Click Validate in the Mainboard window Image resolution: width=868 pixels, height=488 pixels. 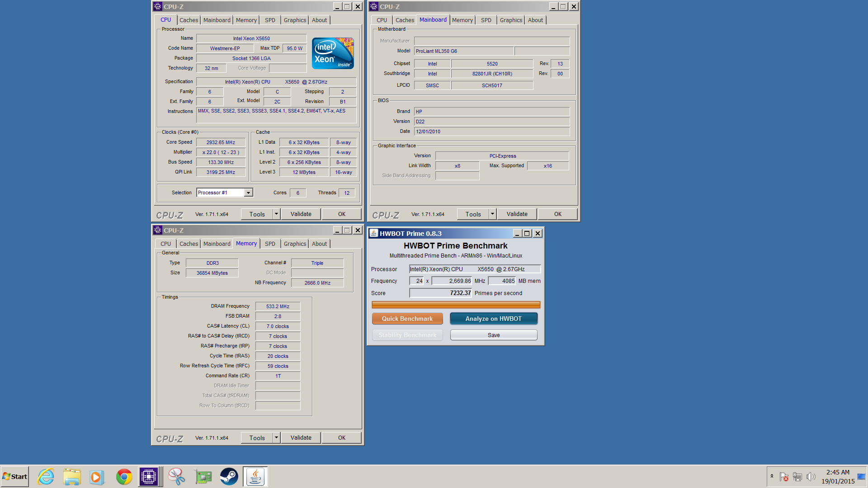pos(517,214)
